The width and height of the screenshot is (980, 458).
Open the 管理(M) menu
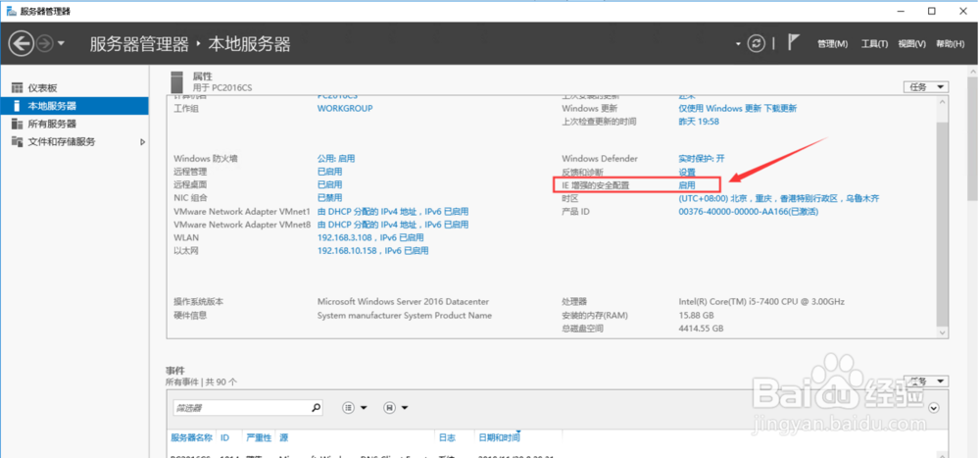pyautogui.click(x=832, y=44)
